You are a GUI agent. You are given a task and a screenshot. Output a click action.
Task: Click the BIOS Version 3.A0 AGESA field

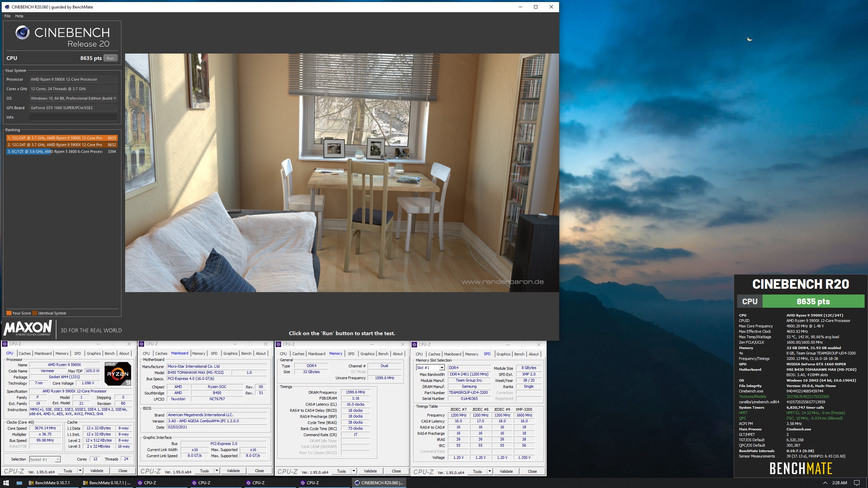(x=217, y=421)
